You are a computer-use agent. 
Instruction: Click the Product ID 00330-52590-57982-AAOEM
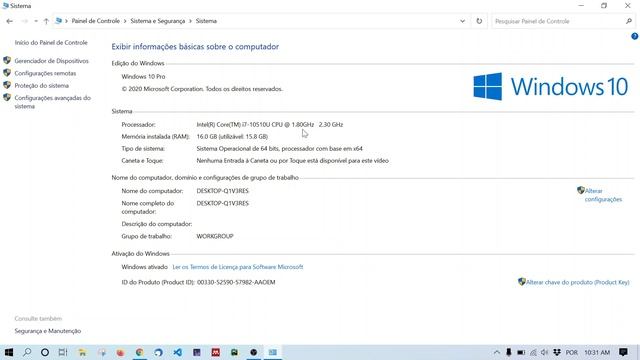pyautogui.click(x=236, y=282)
